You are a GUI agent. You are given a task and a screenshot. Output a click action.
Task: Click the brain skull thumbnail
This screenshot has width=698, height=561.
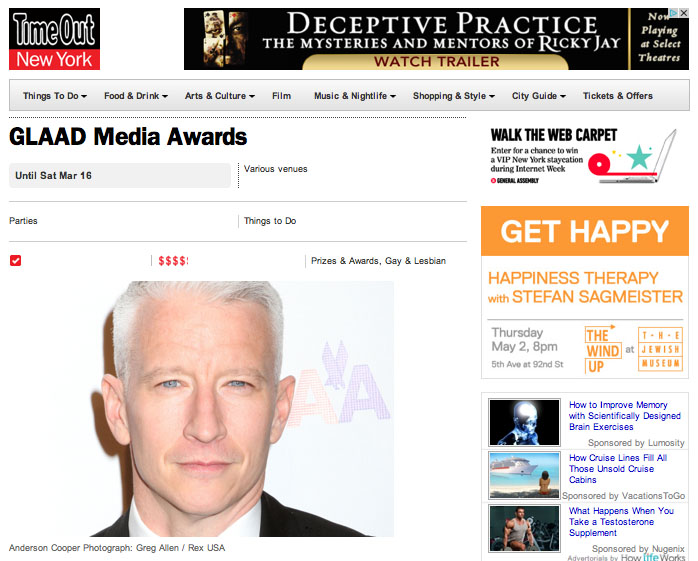(x=524, y=422)
